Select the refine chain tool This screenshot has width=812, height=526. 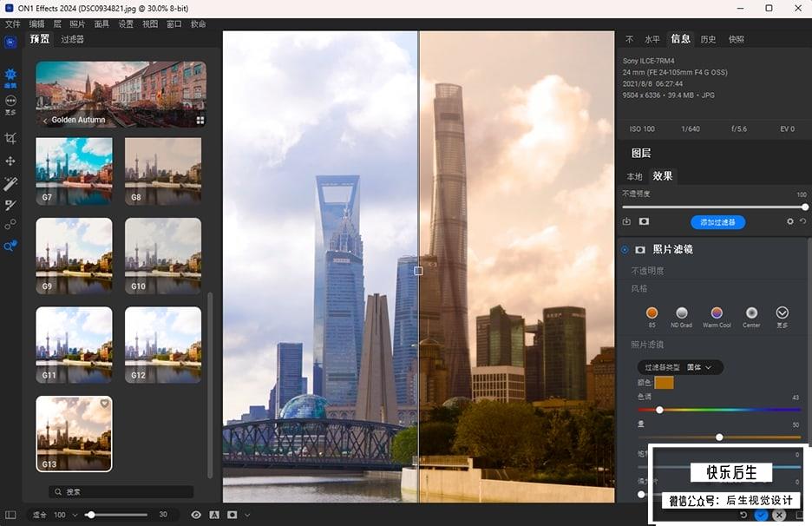[x=10, y=225]
